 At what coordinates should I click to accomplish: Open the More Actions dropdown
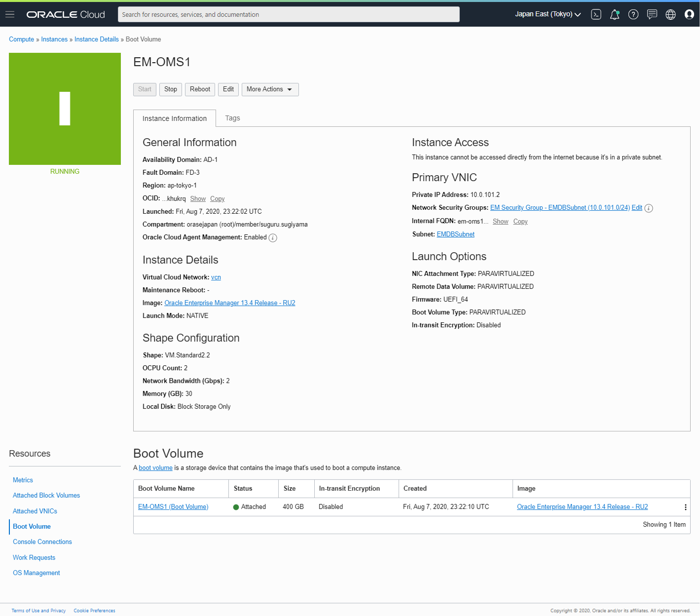pyautogui.click(x=270, y=89)
